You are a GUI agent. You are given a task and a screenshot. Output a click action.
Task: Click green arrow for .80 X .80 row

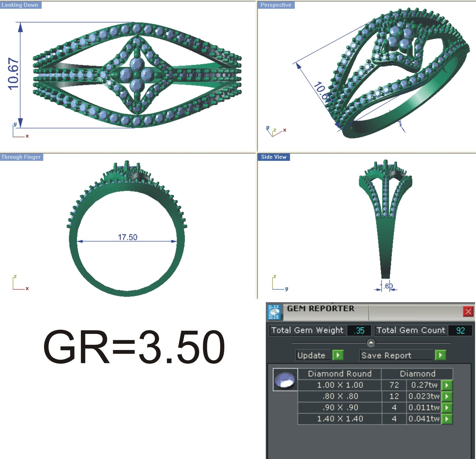pyautogui.click(x=447, y=396)
